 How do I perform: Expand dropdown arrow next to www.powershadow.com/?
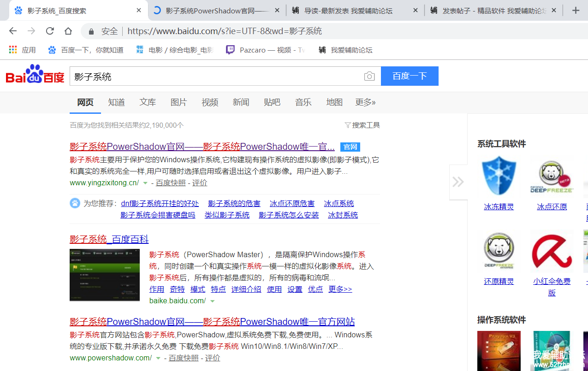[x=158, y=359]
